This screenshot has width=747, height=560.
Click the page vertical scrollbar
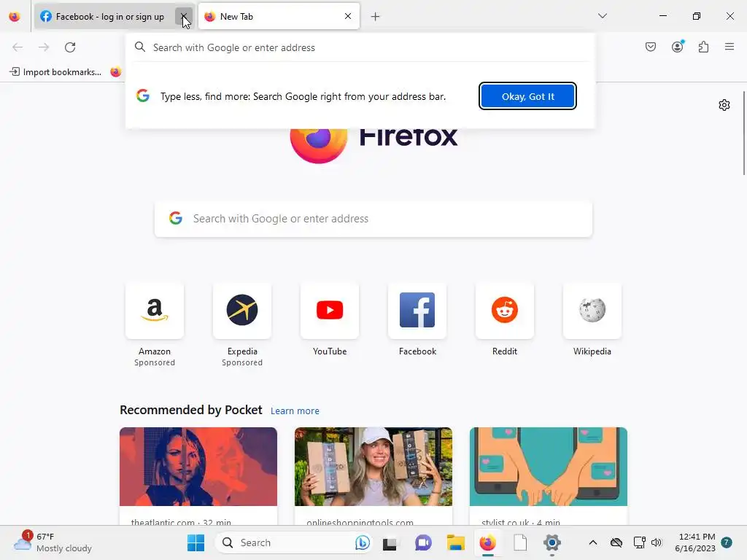(x=744, y=133)
